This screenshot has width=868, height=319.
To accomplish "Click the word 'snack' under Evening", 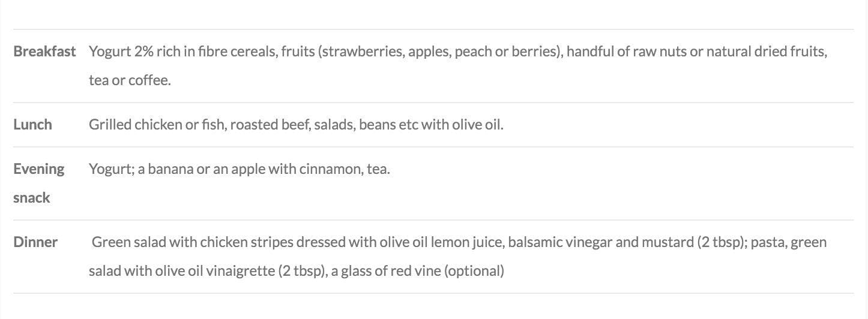I will click(31, 198).
